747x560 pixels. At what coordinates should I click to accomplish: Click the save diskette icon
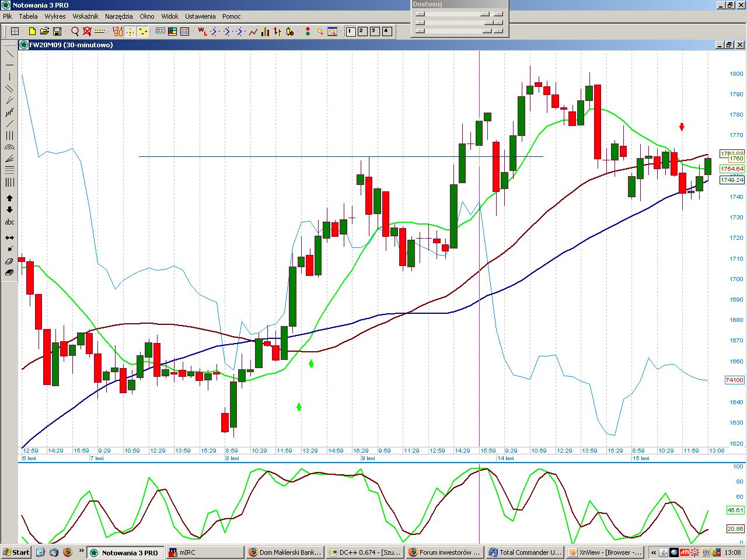(x=57, y=32)
